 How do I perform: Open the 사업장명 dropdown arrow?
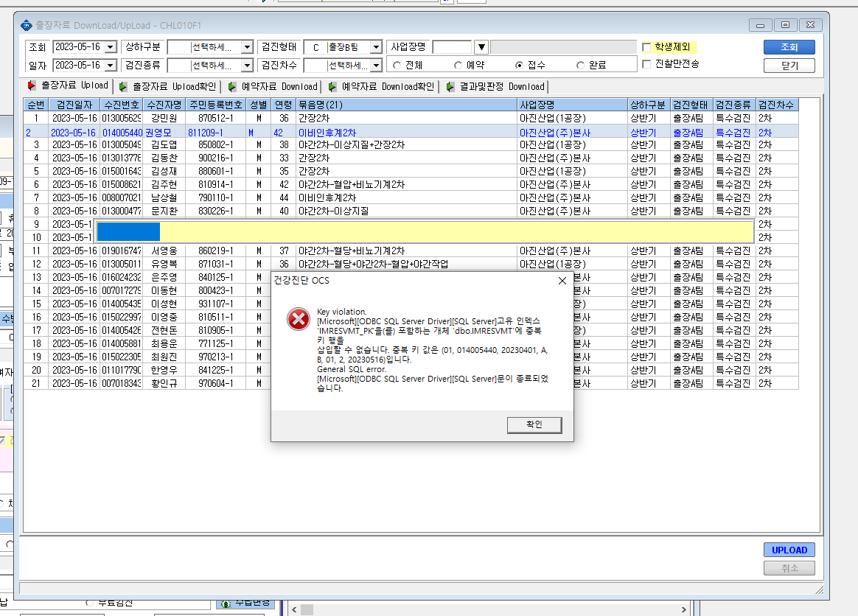click(481, 47)
